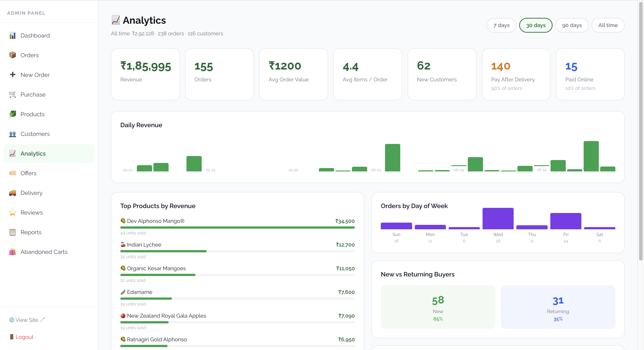Click the 15 Paid Online card
The image size is (644, 350).
pyautogui.click(x=590, y=74)
